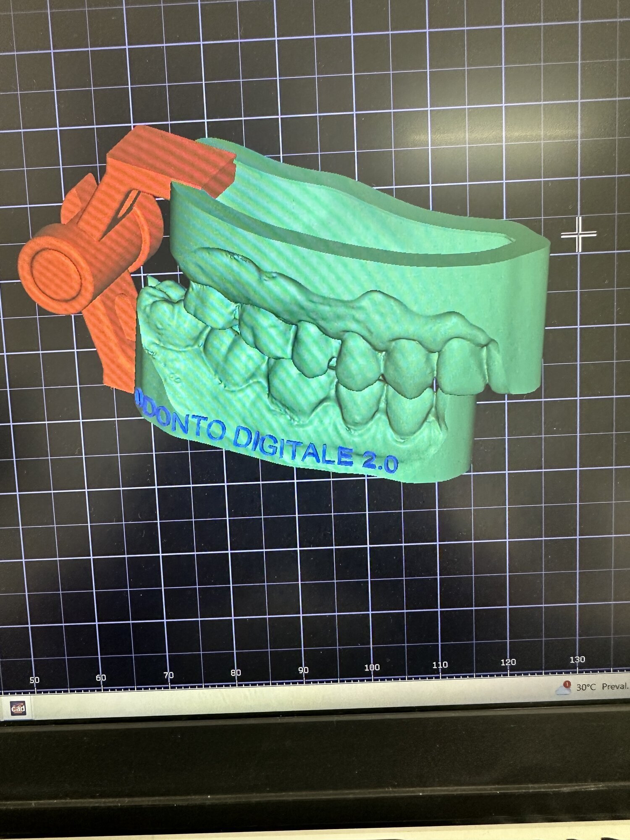
Task: Click the 110 mark on the ruler
Action: pos(440,665)
